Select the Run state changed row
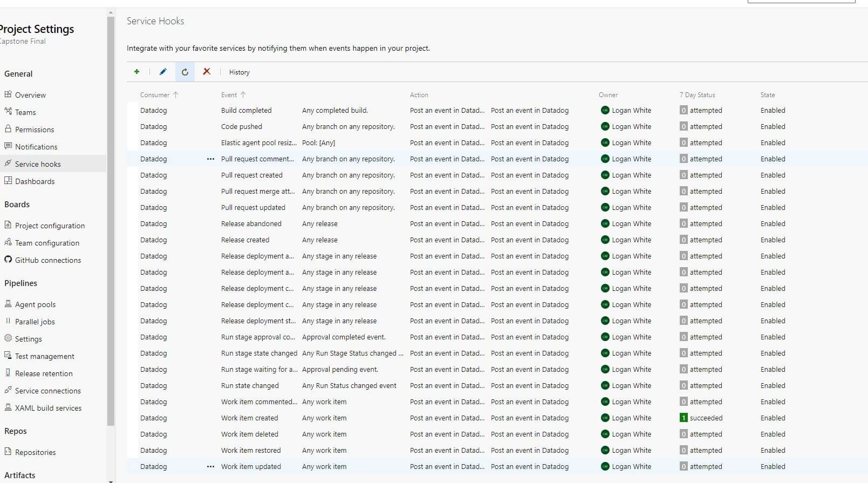 pos(497,385)
